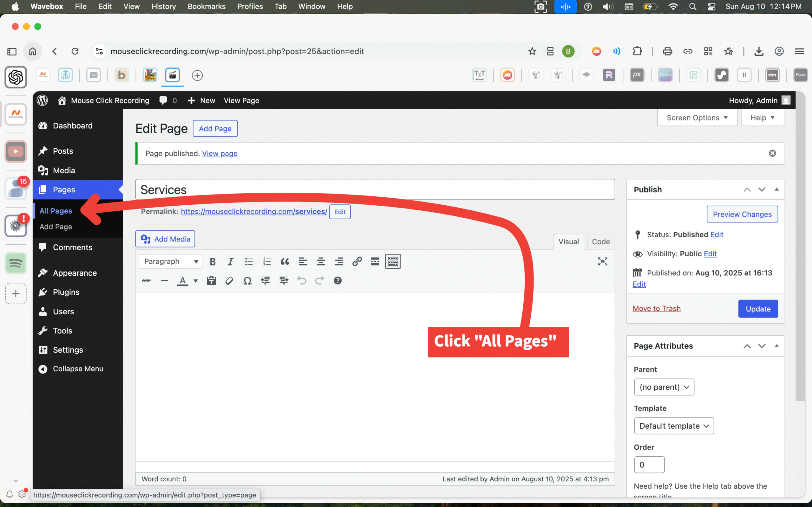Click the keyboard shortcuts help icon

(337, 281)
